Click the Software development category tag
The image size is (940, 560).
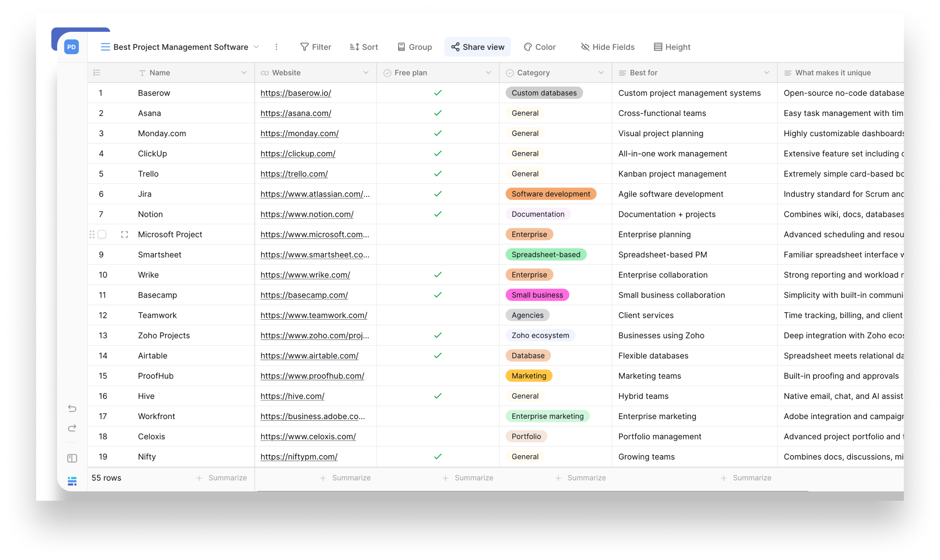(x=551, y=194)
